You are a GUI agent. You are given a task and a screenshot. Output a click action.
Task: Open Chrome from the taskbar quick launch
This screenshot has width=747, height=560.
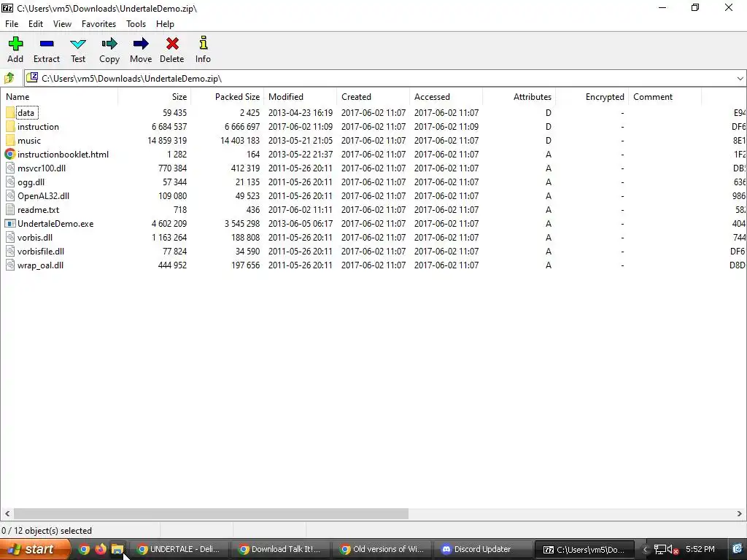(84, 549)
